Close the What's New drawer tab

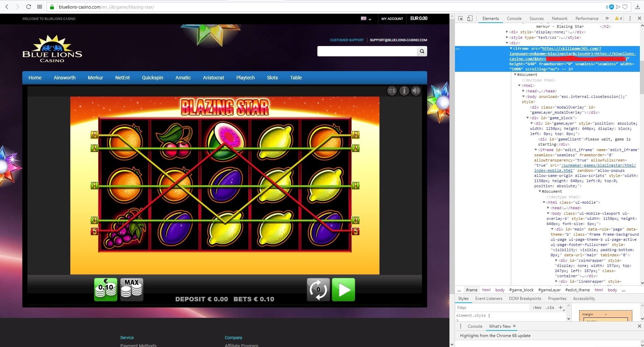point(514,326)
